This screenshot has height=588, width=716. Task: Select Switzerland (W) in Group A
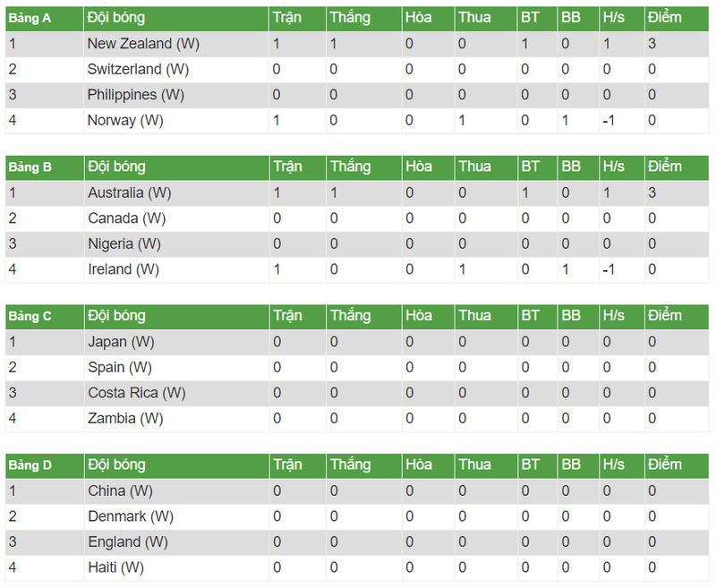(x=137, y=69)
